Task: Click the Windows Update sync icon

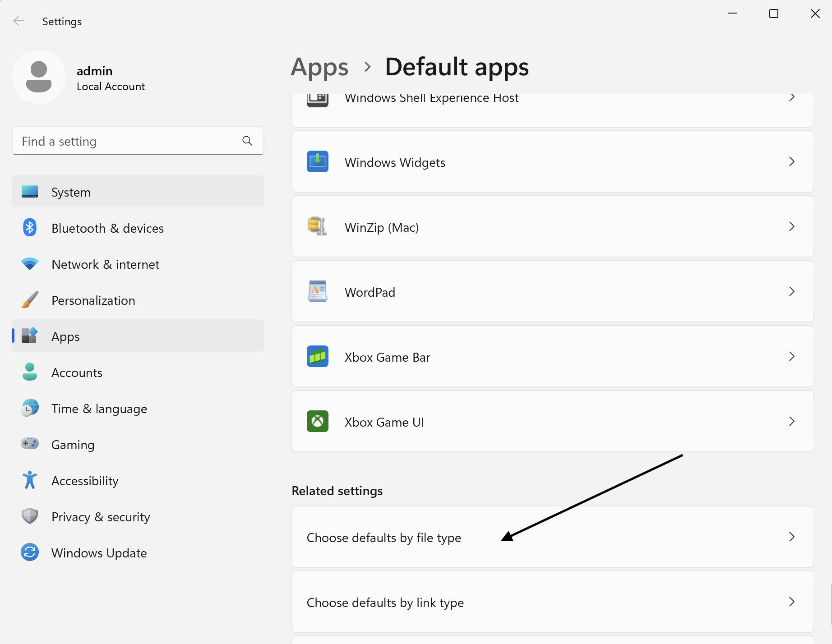Action: pyautogui.click(x=30, y=552)
